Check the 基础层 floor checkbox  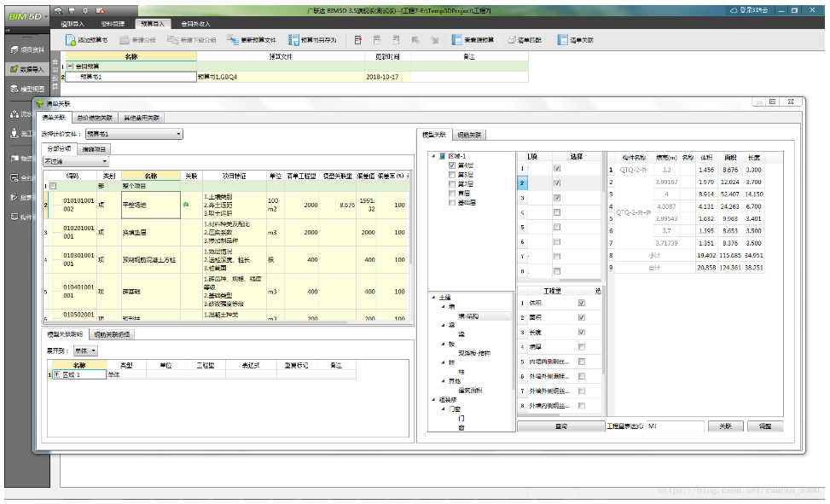[451, 203]
